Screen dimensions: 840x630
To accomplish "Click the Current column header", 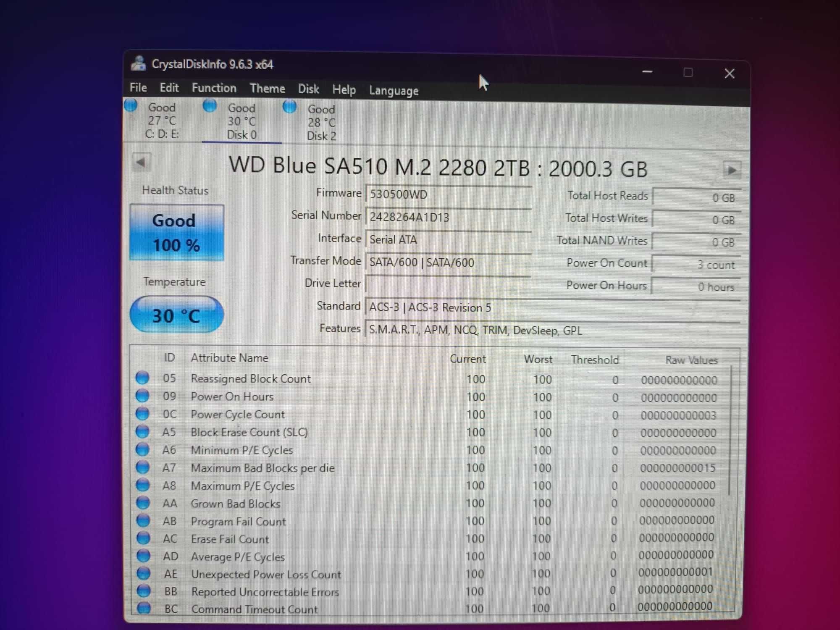I will 467,359.
